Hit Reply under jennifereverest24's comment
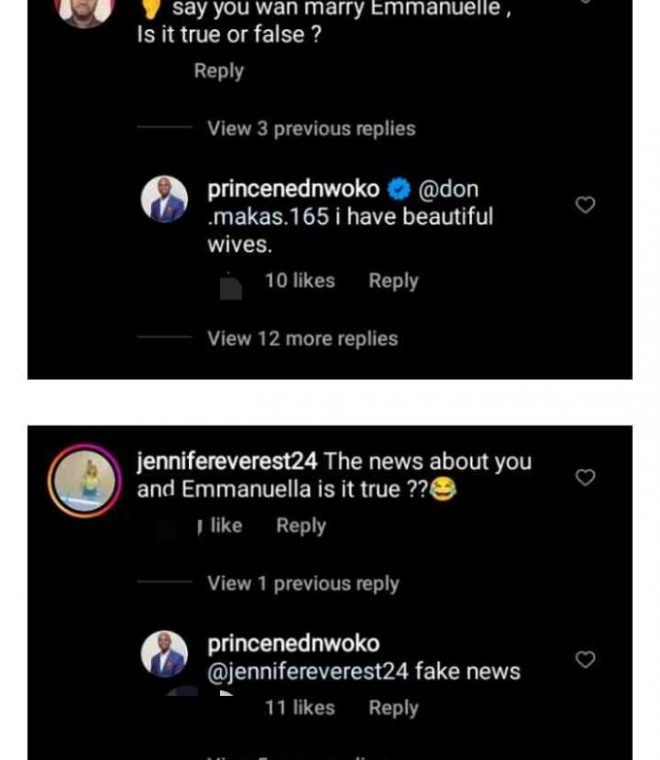The width and height of the screenshot is (660, 760). pyautogui.click(x=301, y=525)
